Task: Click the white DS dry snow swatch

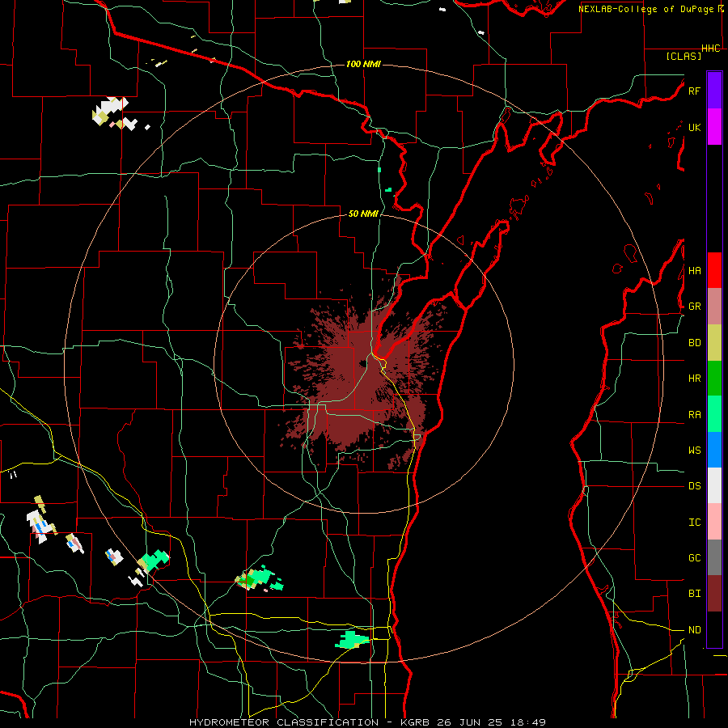Action: click(x=714, y=485)
